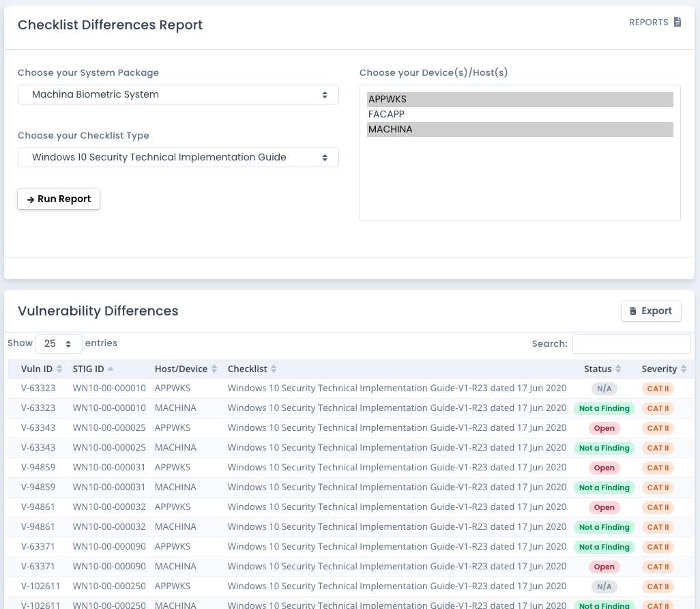
Task: Change the Show entries dropdown
Action: (59, 343)
